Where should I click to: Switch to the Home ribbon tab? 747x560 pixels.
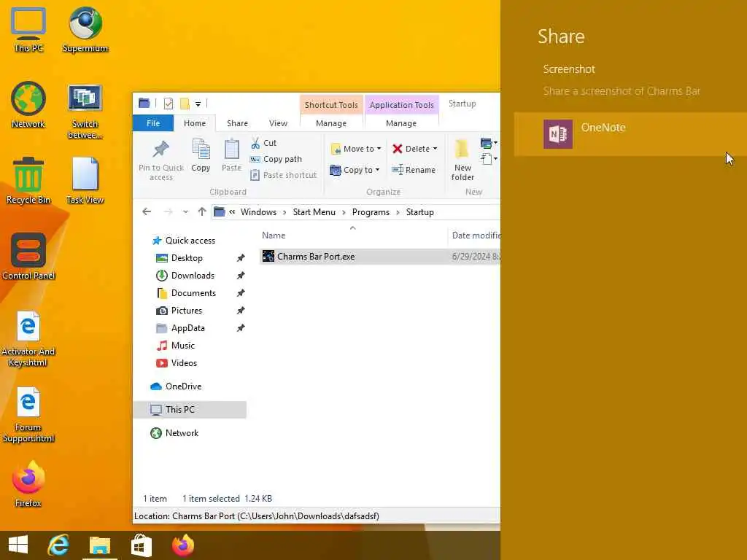pos(195,123)
